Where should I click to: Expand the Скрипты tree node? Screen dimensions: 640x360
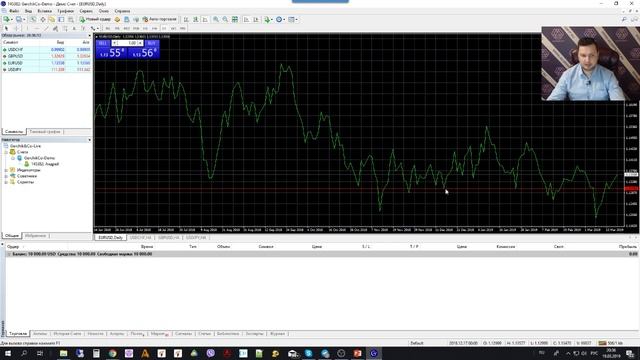6,182
